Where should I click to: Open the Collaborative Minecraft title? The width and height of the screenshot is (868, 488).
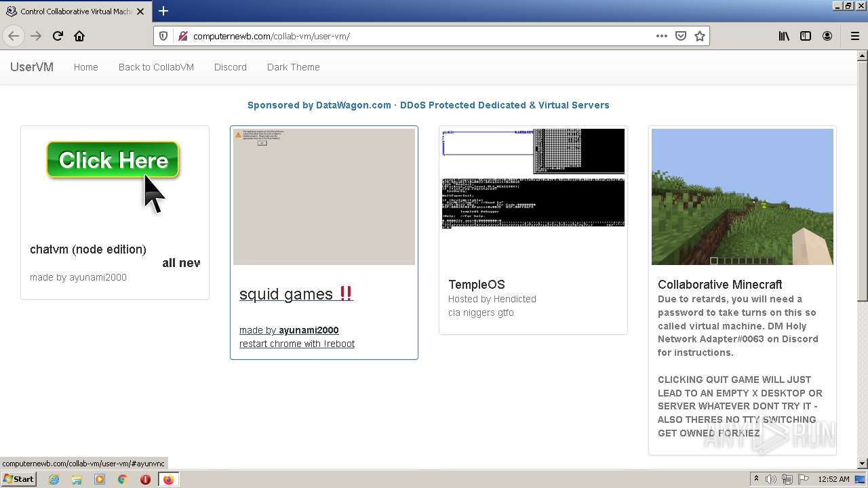720,285
